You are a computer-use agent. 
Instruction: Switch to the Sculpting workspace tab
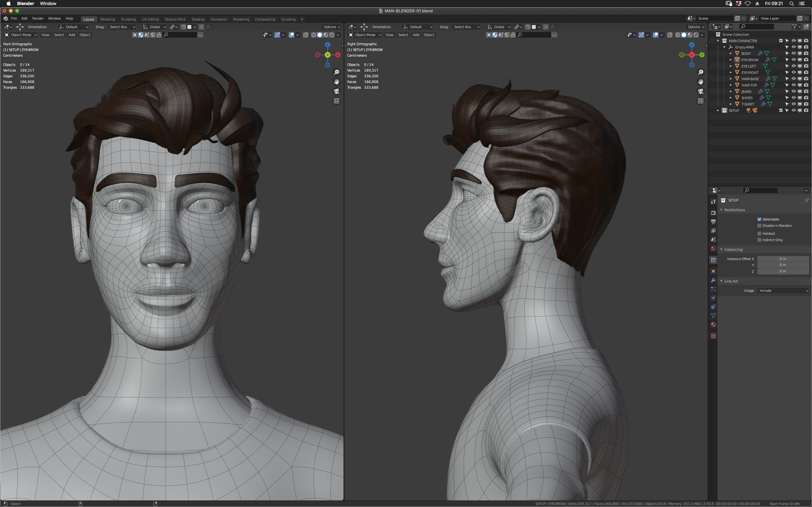[x=128, y=19]
